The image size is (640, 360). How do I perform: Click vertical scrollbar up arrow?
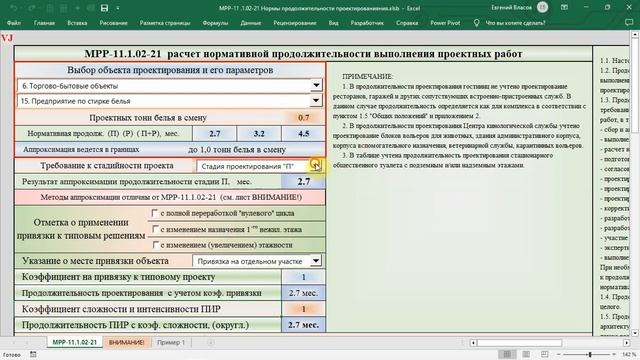tap(635, 35)
